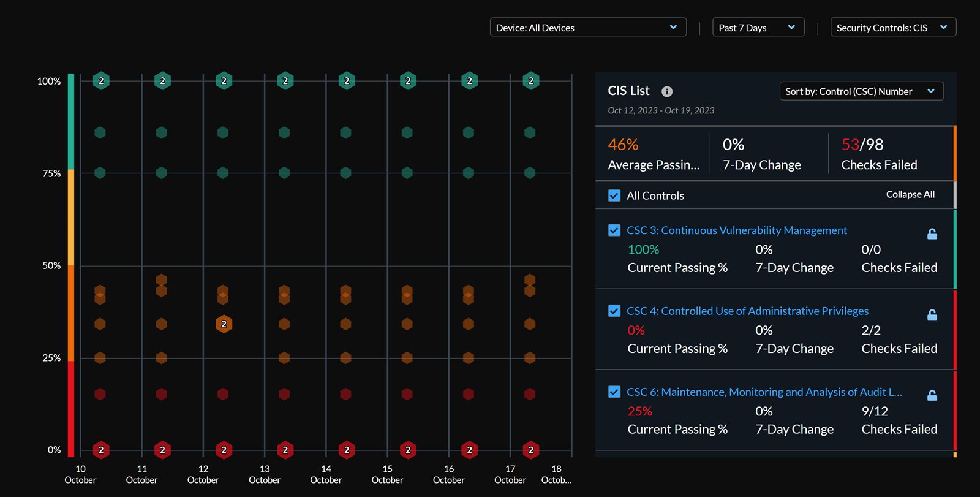Open CSC 3: Continuous Vulnerability Management link

pyautogui.click(x=737, y=230)
